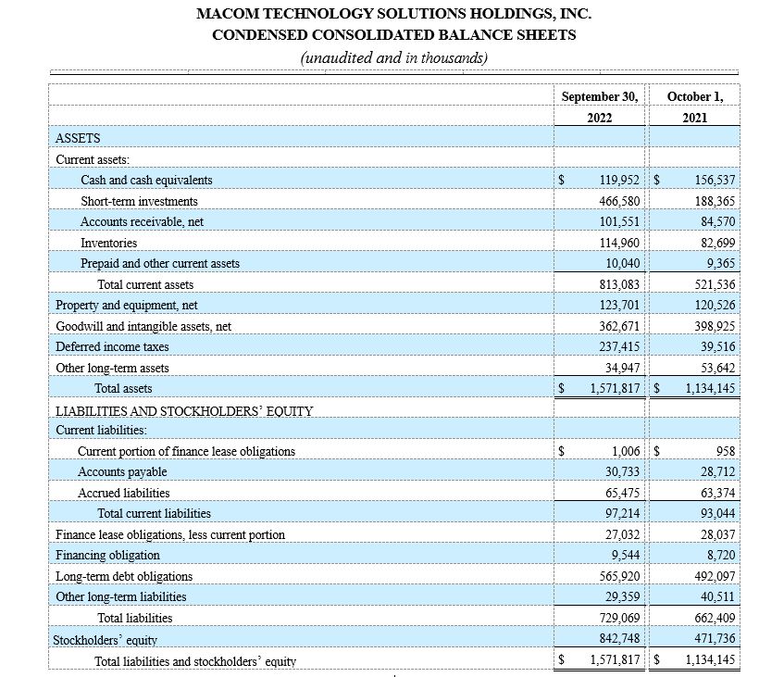Click finance lease current value 1,006
The image size is (784, 677).
click(x=626, y=451)
